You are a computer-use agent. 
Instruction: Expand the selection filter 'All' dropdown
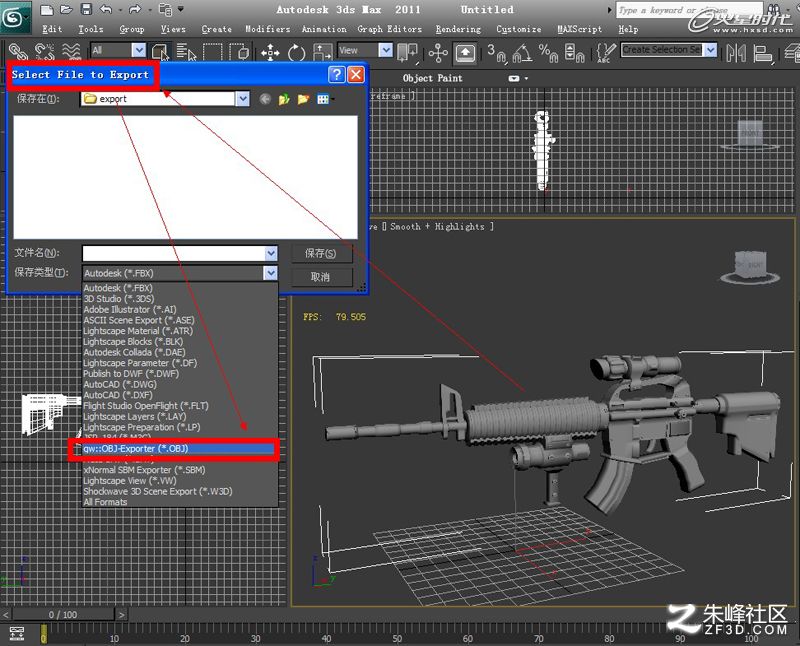139,50
